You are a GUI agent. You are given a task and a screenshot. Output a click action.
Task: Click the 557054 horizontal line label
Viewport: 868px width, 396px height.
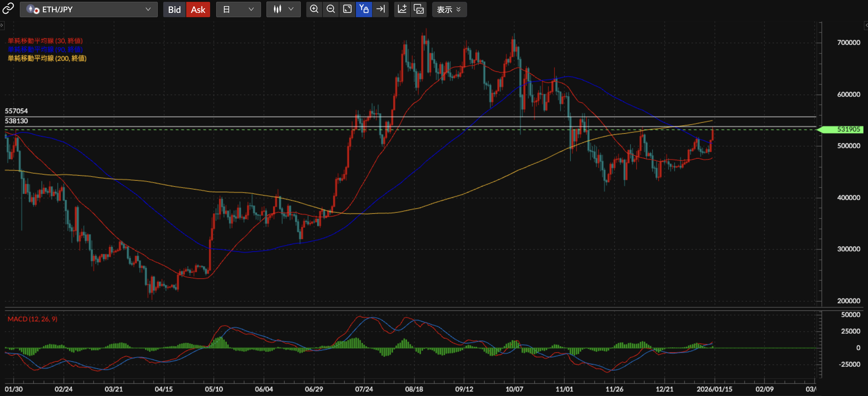(16, 111)
